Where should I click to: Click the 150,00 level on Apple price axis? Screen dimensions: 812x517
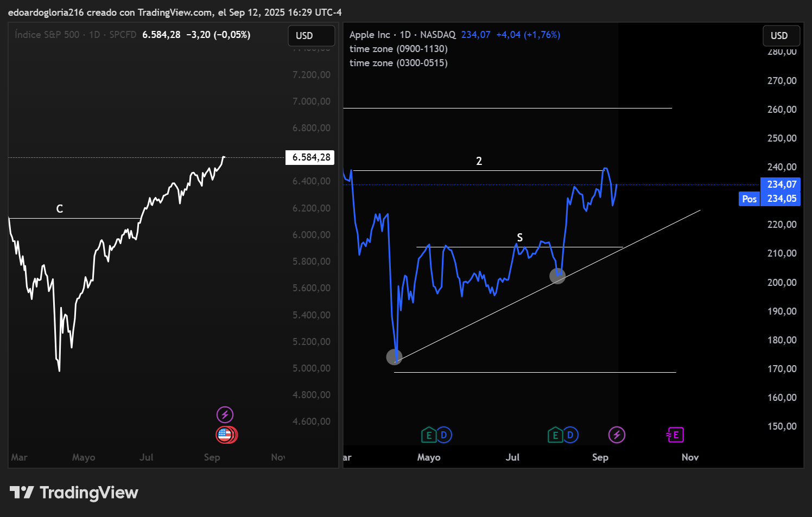782,426
